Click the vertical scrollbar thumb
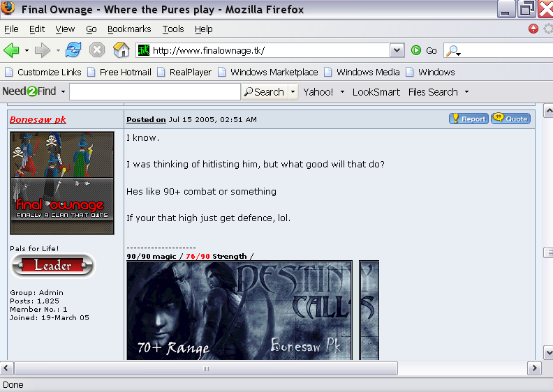 coord(548,252)
